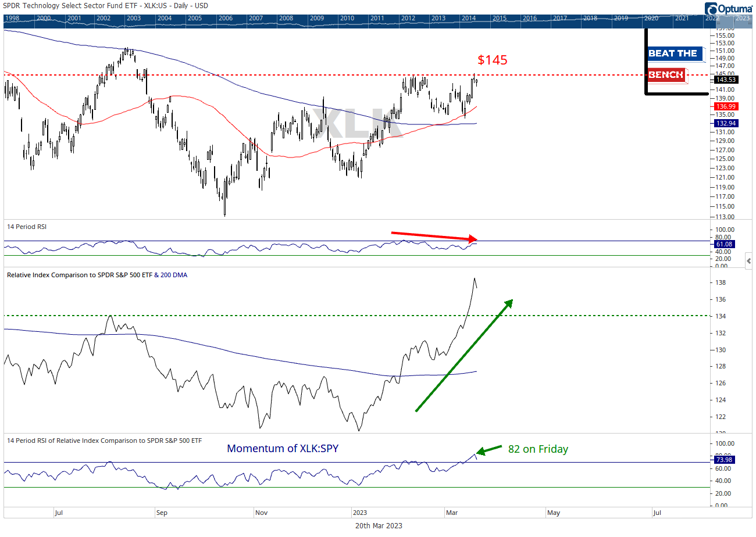Click the 'Relative Index Comparison... & 200 DMA' label

pyautogui.click(x=97, y=275)
